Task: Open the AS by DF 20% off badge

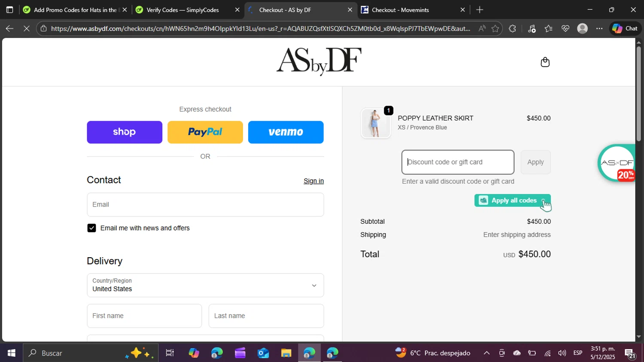Action: pos(617,163)
